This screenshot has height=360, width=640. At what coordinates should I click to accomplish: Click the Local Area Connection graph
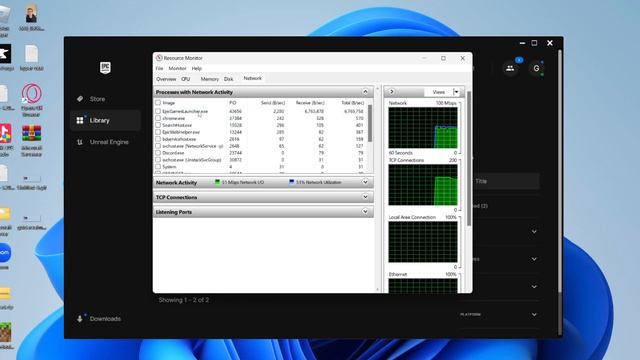[x=423, y=242]
